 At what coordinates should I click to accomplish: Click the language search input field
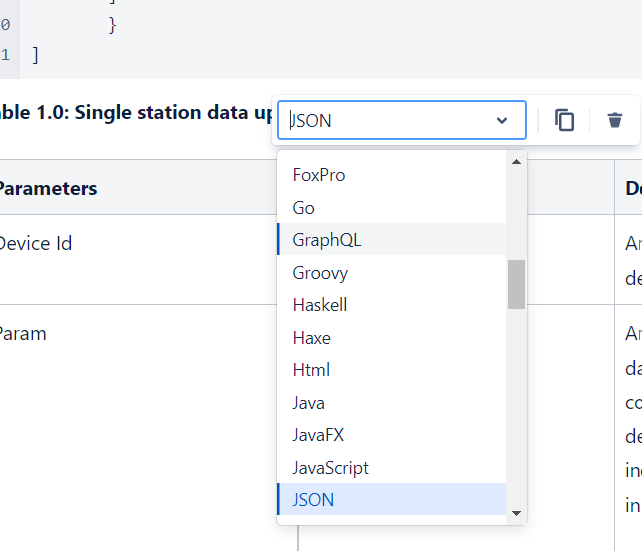[390, 121]
